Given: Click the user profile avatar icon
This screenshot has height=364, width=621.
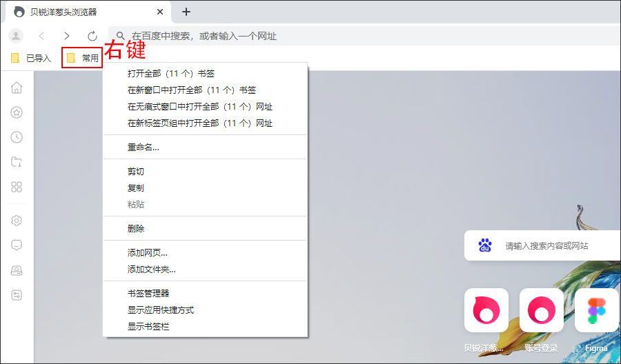Looking at the screenshot, I should (x=16, y=36).
